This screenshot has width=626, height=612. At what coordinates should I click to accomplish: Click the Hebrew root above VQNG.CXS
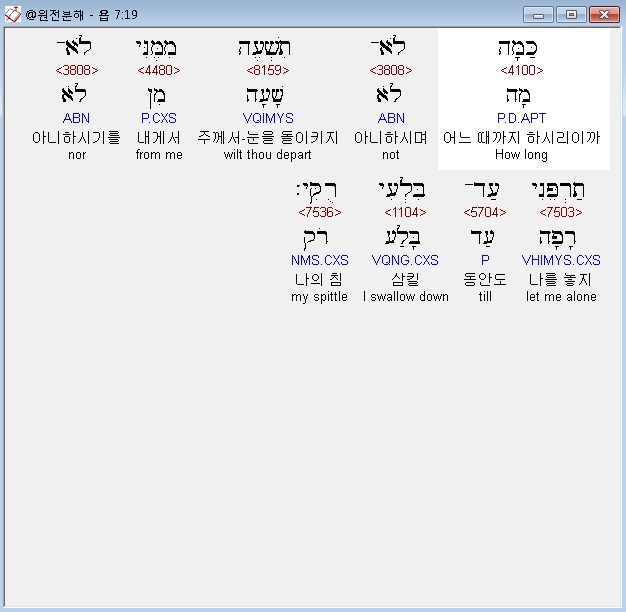pyautogui.click(x=403, y=238)
